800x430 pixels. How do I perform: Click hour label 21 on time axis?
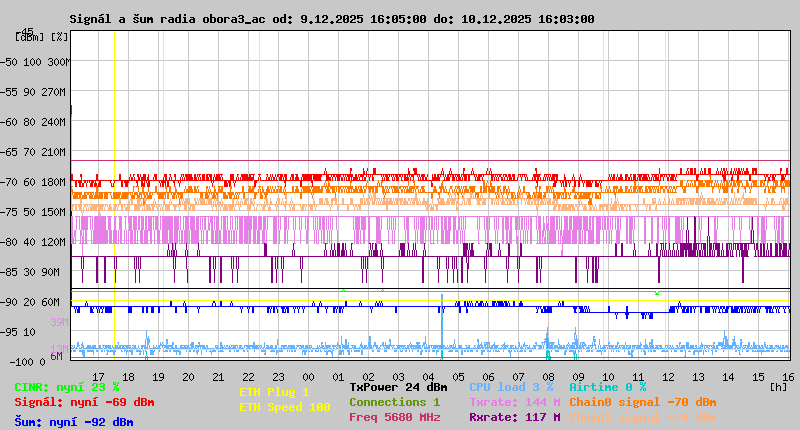[x=218, y=377]
